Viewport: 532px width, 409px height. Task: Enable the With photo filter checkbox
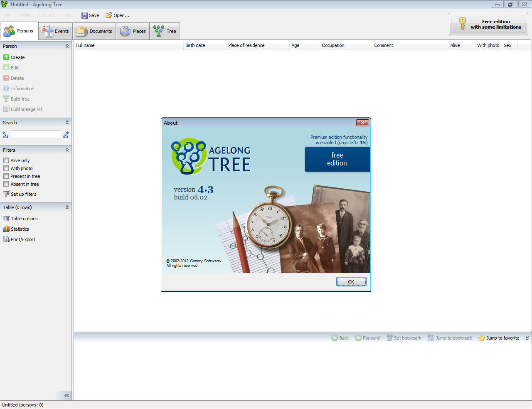click(x=6, y=168)
